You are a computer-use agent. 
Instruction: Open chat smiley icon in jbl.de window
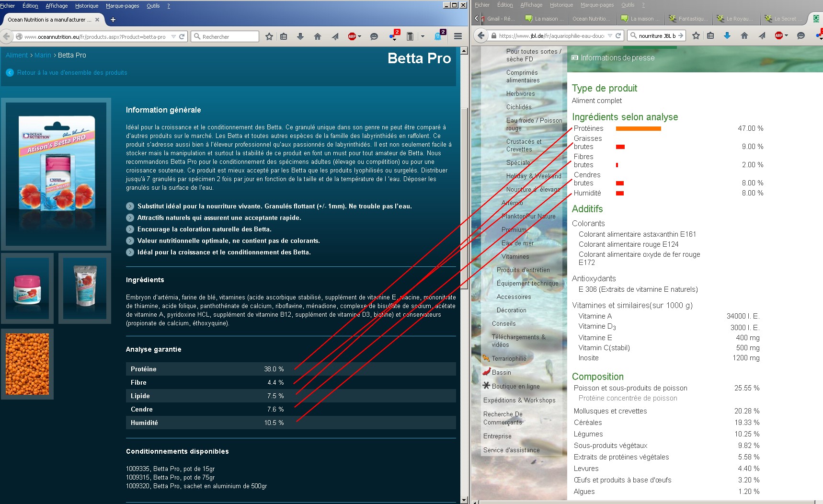point(800,35)
